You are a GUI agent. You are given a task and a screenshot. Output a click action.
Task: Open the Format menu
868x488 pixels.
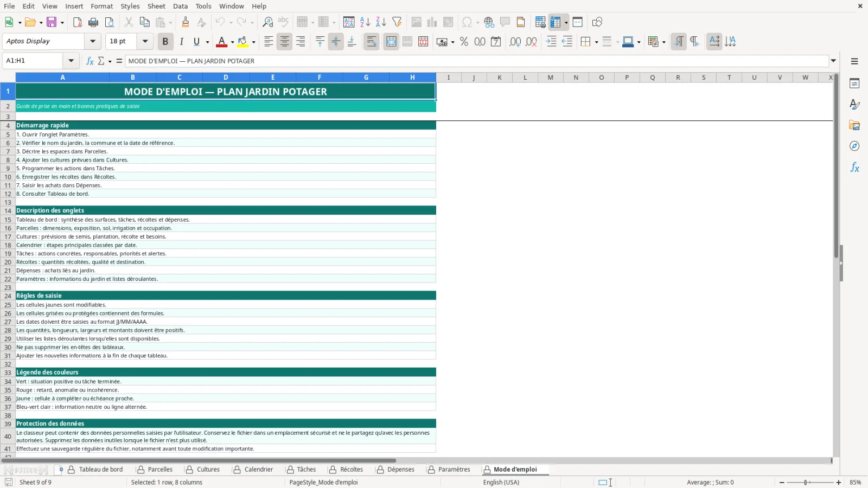(102, 6)
